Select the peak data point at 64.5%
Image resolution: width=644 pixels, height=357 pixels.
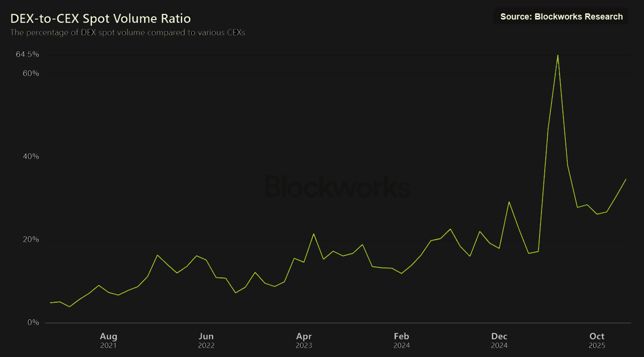557,56
